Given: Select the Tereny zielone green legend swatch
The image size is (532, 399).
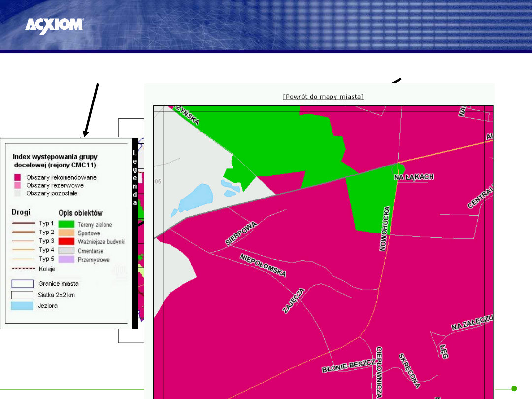Looking at the screenshot, I should click(x=66, y=224).
